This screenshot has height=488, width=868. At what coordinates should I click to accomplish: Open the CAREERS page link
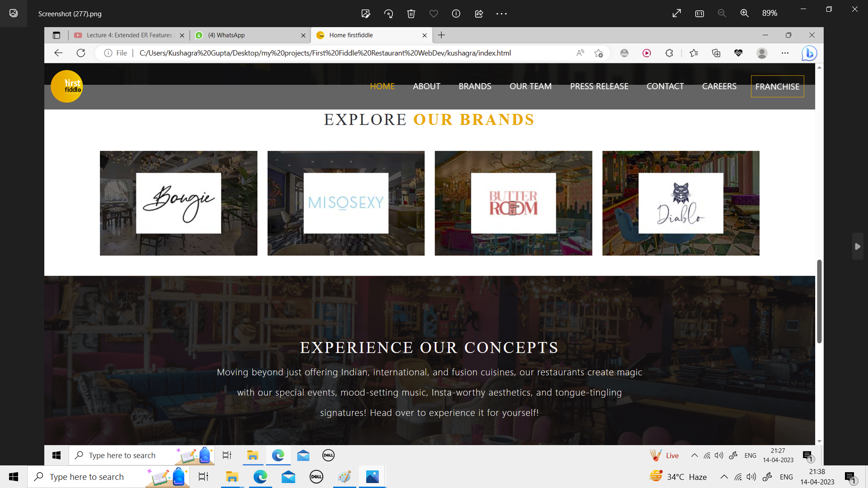coord(719,86)
